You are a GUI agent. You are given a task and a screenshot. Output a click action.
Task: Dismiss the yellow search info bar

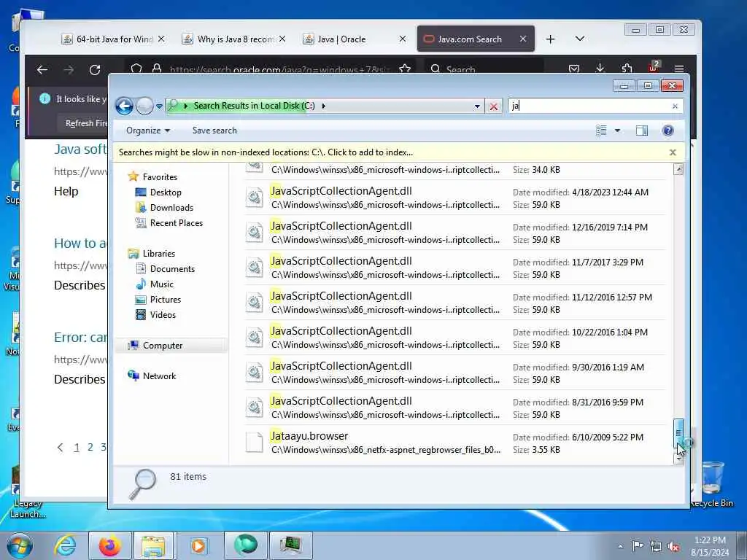[673, 152]
